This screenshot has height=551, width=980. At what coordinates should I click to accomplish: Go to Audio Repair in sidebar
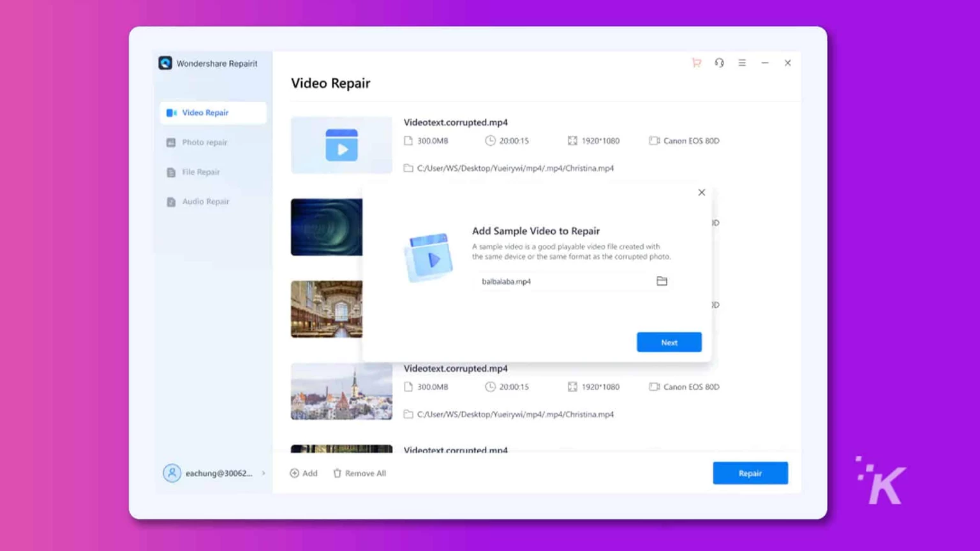[205, 202]
